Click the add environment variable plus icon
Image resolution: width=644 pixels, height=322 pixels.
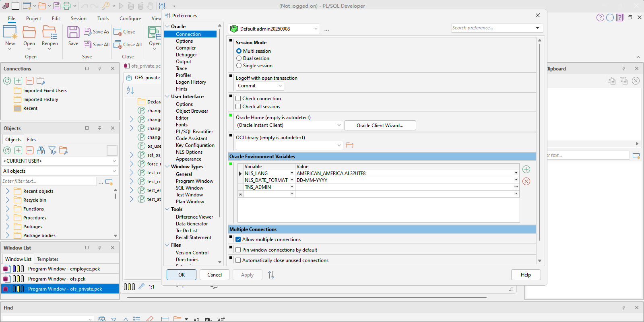pos(526,169)
